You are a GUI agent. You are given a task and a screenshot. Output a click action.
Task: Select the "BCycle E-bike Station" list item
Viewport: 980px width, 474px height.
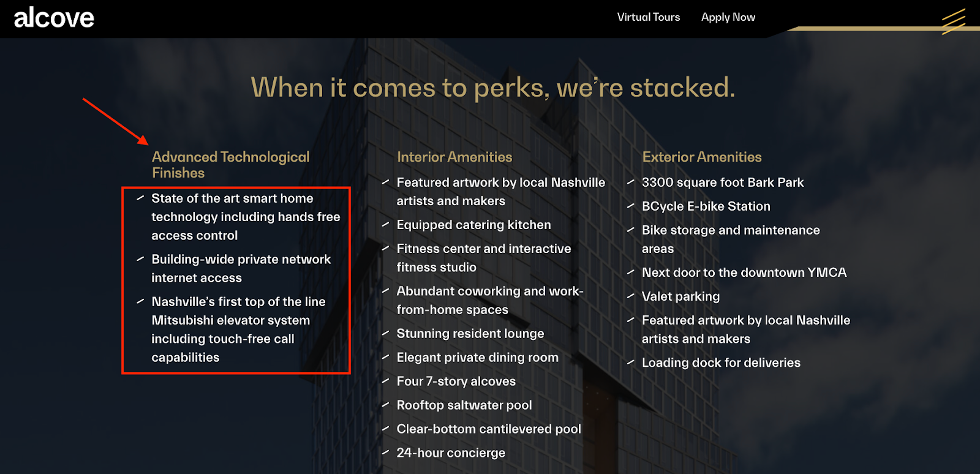706,206
